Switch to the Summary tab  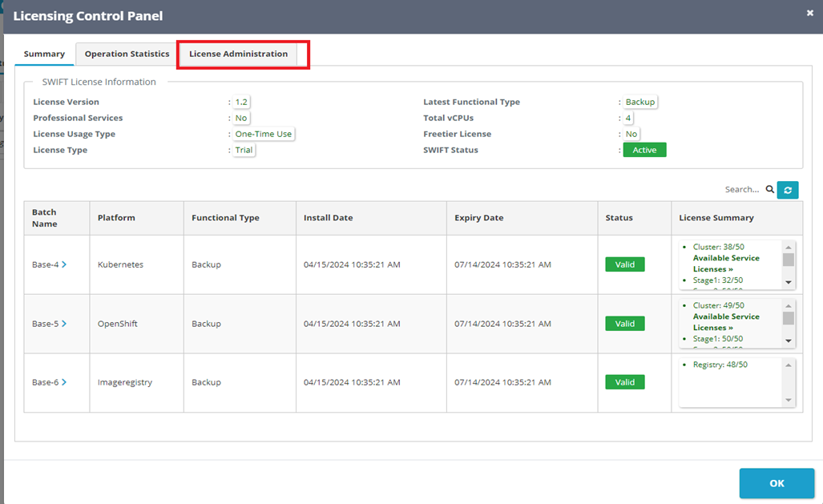[x=44, y=54]
